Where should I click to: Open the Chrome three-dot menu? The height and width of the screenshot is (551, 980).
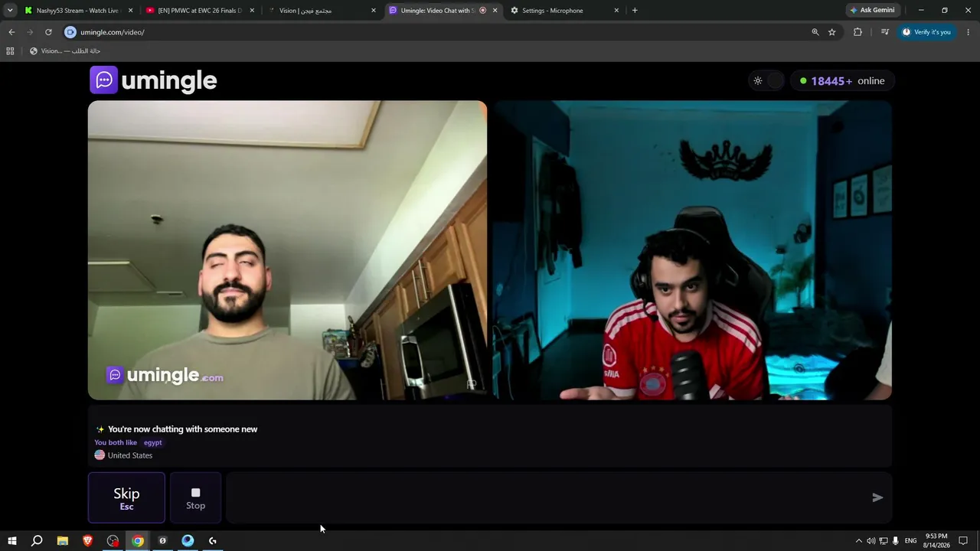(969, 32)
